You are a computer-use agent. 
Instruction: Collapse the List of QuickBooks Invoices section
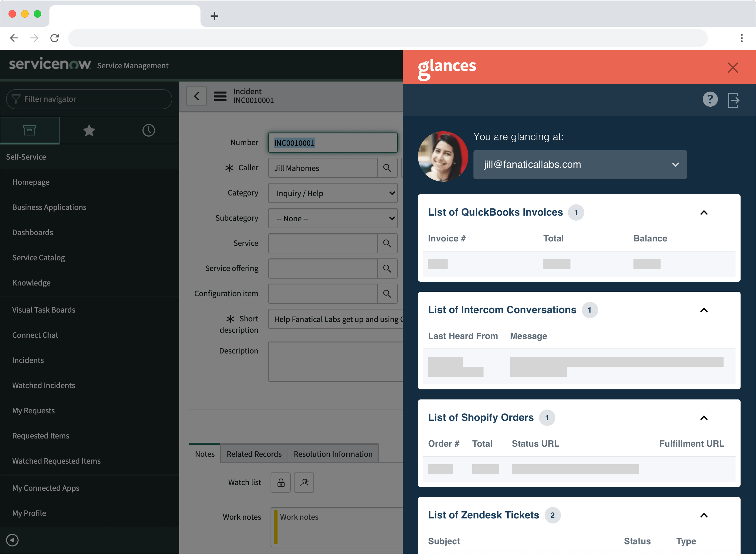tap(704, 212)
